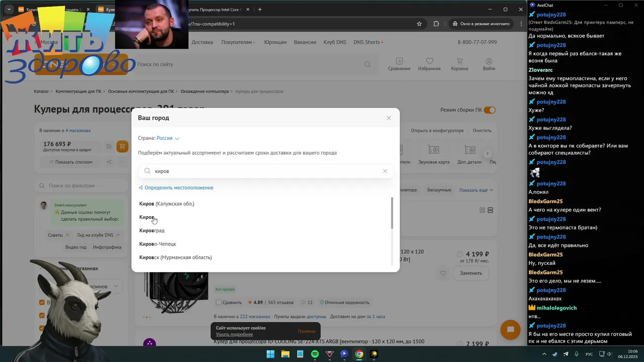644x362 pixels.
Task: Focus the "Поиск по фильтрам" field
Action: coord(80,186)
